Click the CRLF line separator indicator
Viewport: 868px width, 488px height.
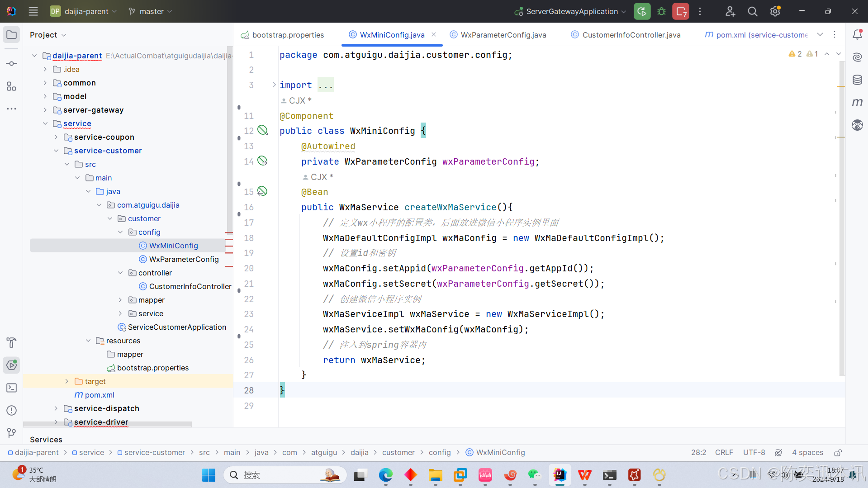724,453
